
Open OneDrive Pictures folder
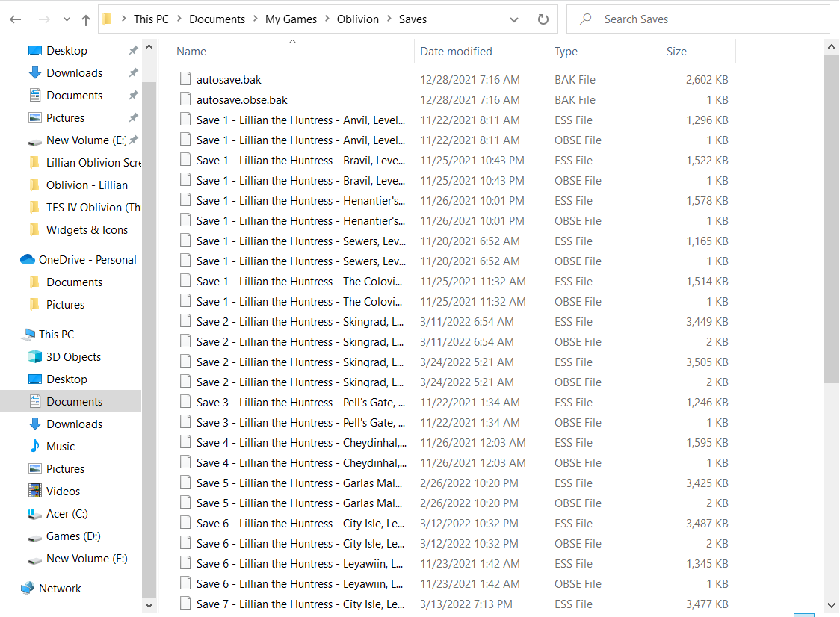[65, 305]
